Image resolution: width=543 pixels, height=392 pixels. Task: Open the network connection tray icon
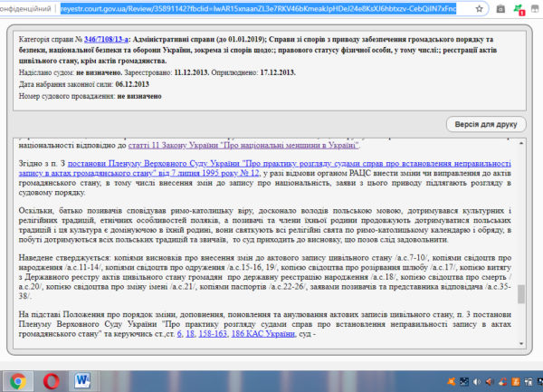point(529,382)
